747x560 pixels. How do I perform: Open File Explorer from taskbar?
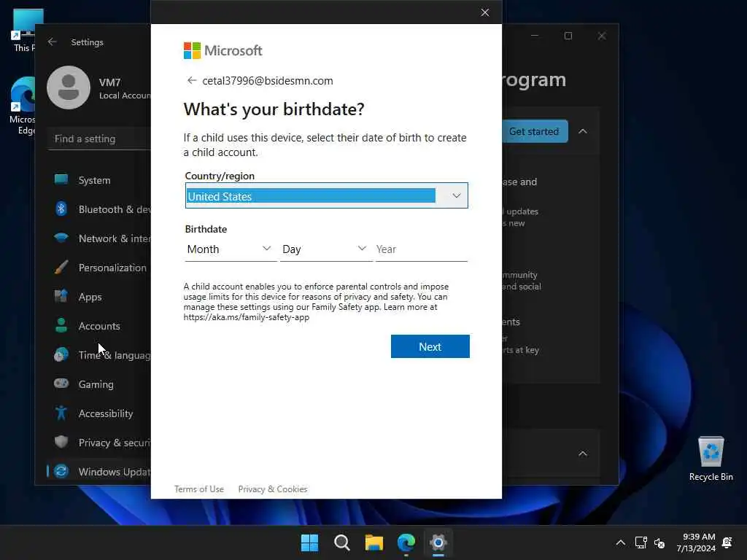[374, 542]
